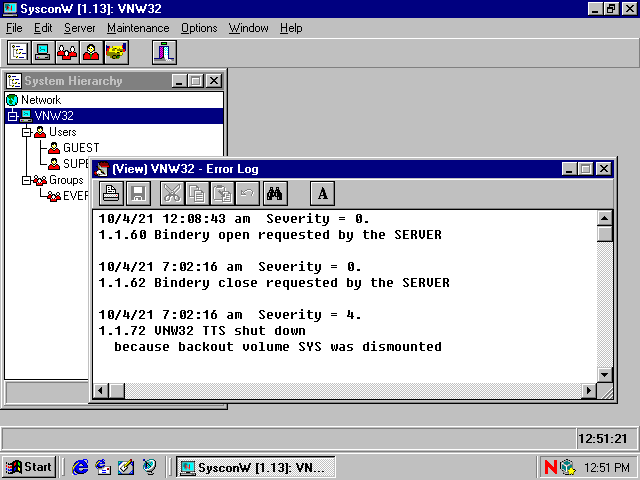Click the System Hierarchy title bar icon
Viewport: 640px width, 480px height.
14,81
